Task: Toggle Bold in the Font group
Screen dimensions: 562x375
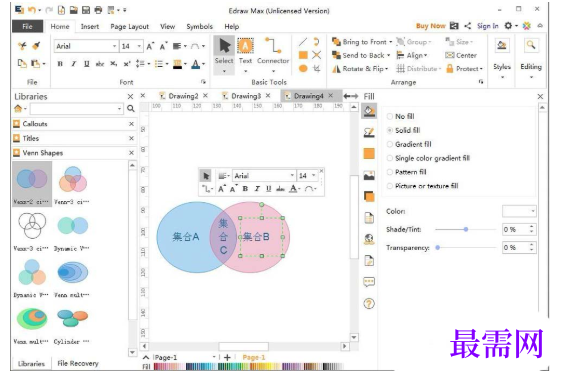Action: [x=60, y=64]
